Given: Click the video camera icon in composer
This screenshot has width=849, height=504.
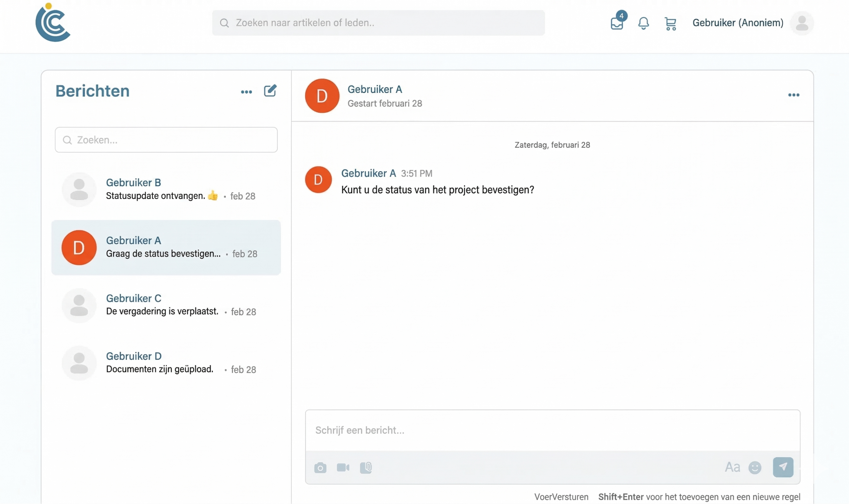Looking at the screenshot, I should 343,468.
